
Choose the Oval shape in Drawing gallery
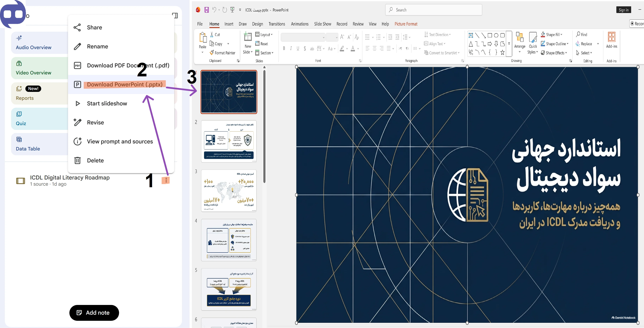496,35
